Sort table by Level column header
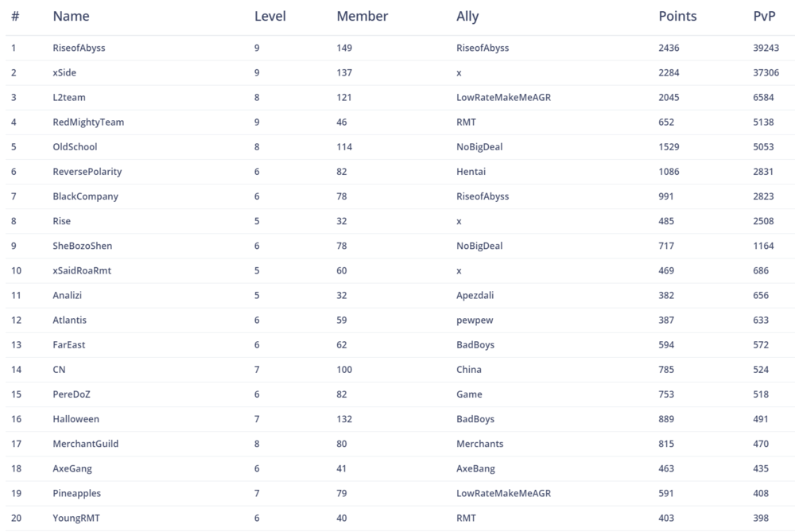795x532 pixels. [x=270, y=16]
